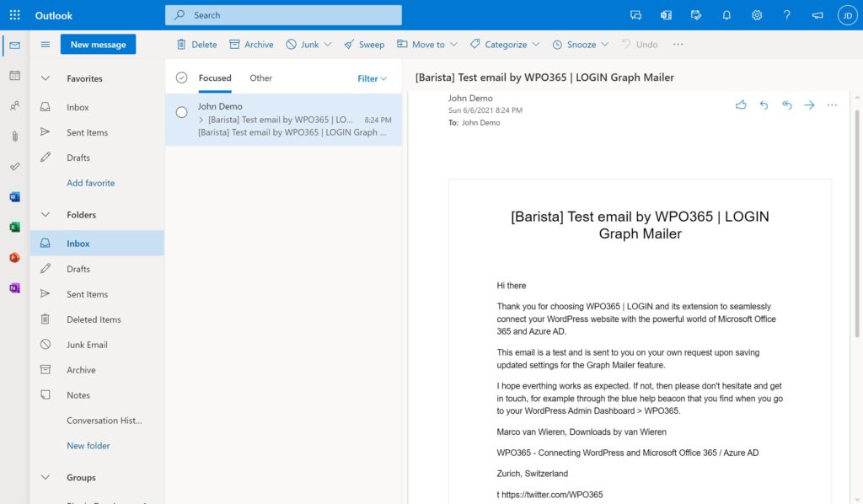863x504 pixels.
Task: Launch Excel from left rail
Action: (x=15, y=227)
